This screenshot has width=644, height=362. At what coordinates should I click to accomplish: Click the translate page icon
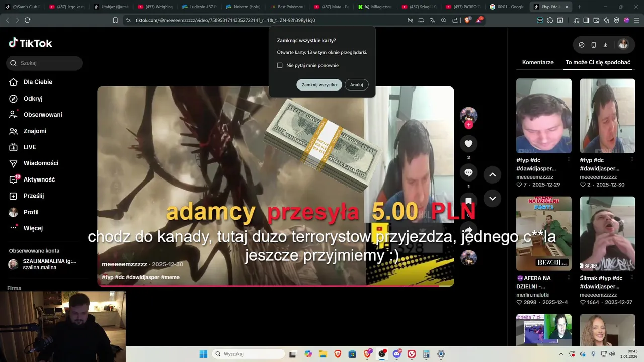tap(432, 20)
